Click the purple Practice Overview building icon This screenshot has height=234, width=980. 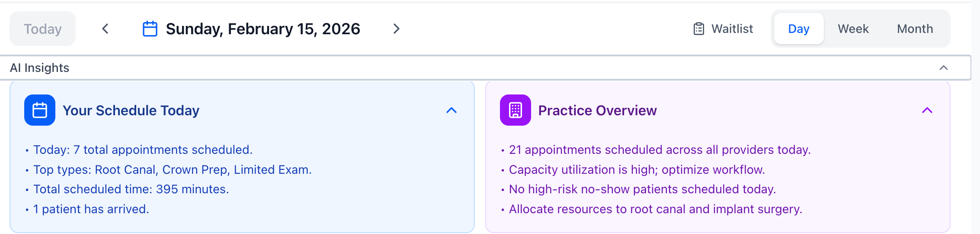click(515, 110)
